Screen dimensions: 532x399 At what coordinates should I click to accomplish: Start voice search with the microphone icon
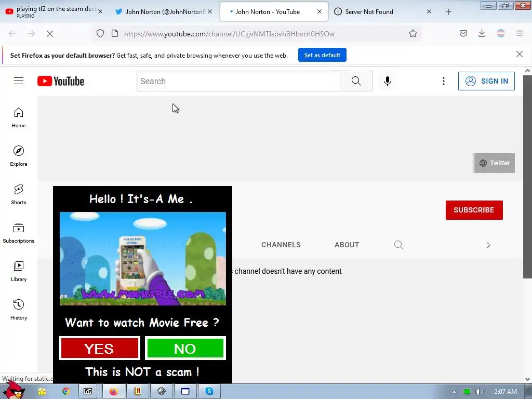[x=388, y=81]
